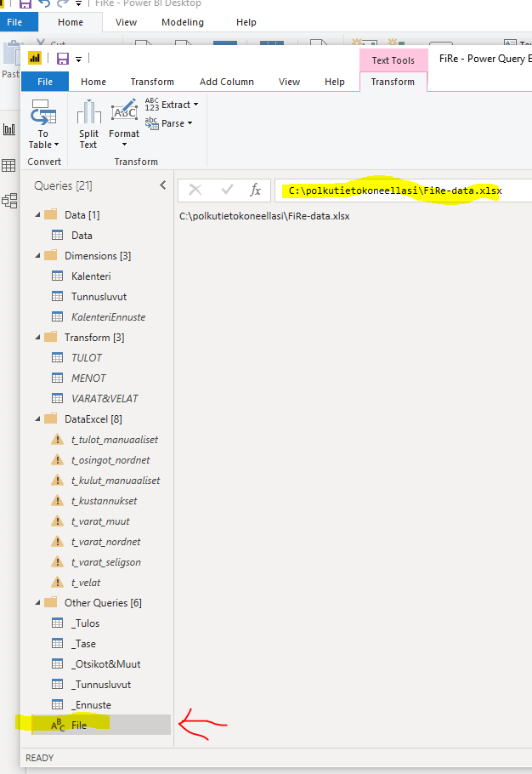The image size is (532, 774).
Task: Collapse the Dimensions [3] folder
Action: tap(37, 256)
